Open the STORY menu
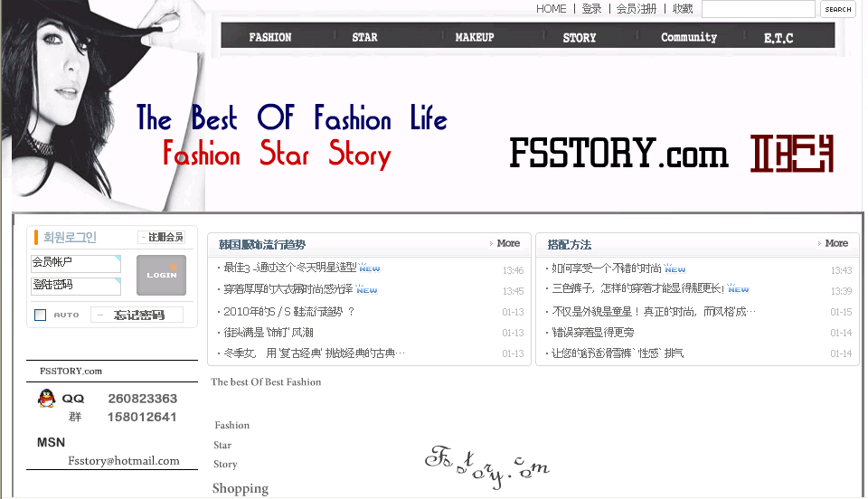This screenshot has width=868, height=499. [579, 38]
